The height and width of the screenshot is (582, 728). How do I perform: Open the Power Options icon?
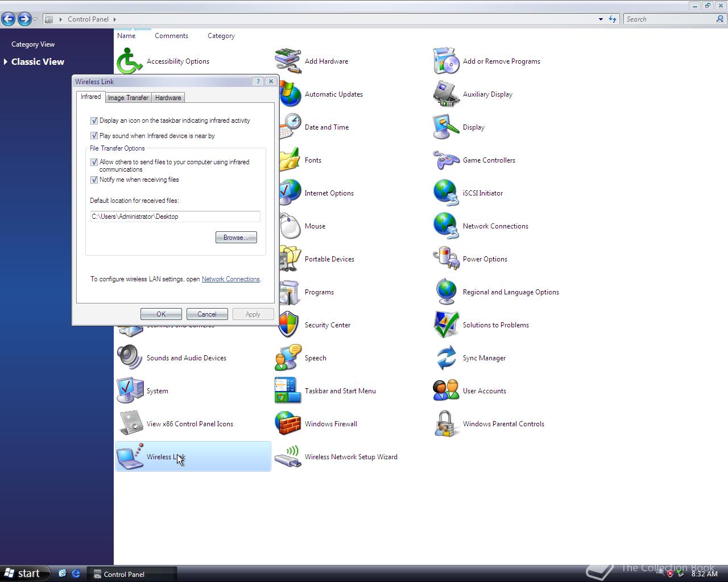pyautogui.click(x=446, y=259)
